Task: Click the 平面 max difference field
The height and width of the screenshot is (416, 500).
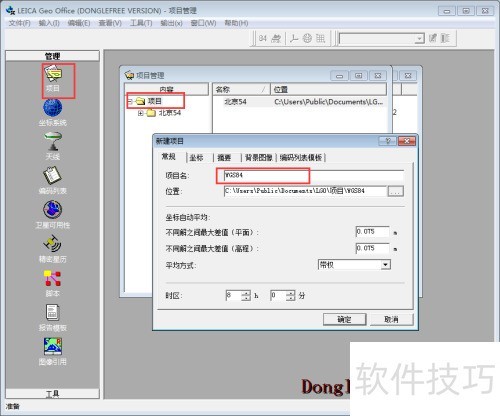Action: 372,232
